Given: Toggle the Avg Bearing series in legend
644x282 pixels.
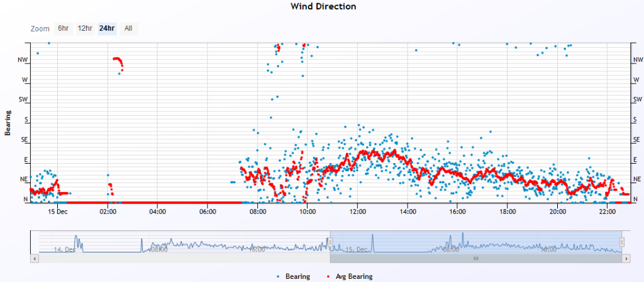Looking at the screenshot, I should click(x=351, y=277).
